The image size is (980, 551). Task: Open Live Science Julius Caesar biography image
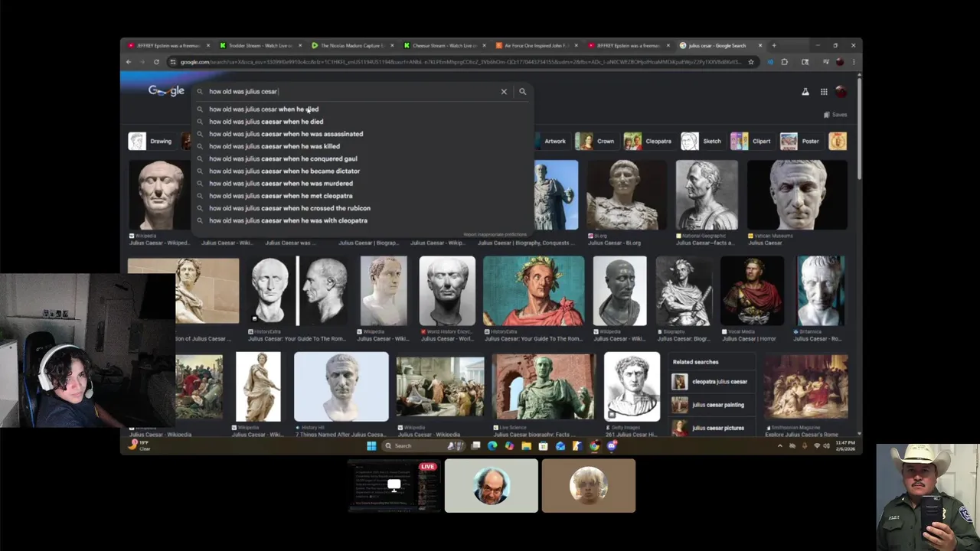tap(544, 386)
